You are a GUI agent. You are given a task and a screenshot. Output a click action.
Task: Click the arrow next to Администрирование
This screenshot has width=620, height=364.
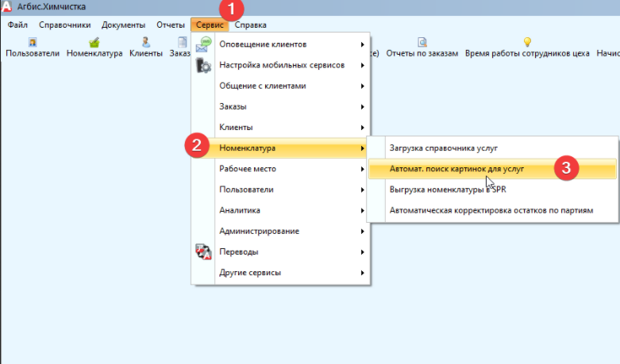tap(362, 232)
